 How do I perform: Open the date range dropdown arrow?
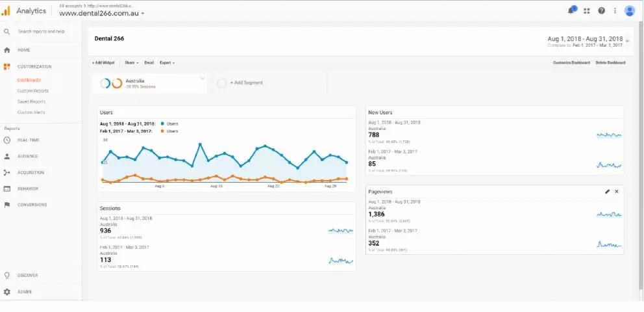[x=627, y=41]
